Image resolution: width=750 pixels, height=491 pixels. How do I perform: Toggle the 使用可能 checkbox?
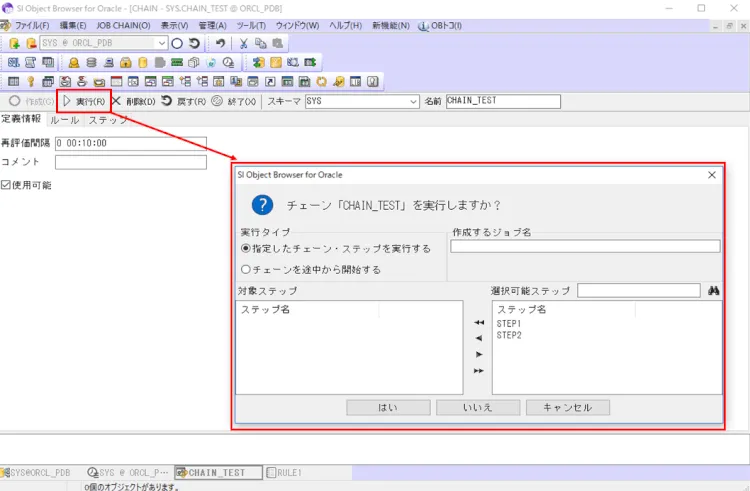coord(6,185)
